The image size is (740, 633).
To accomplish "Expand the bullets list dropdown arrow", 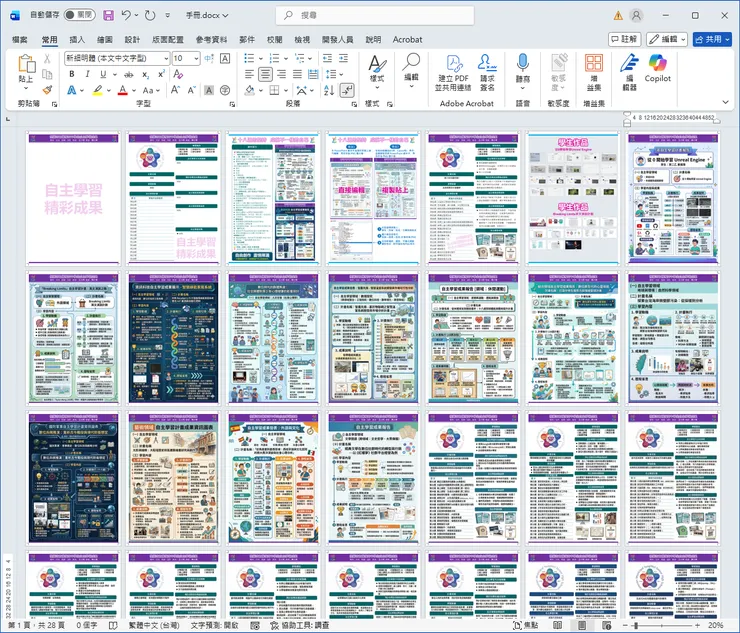I will (261, 59).
